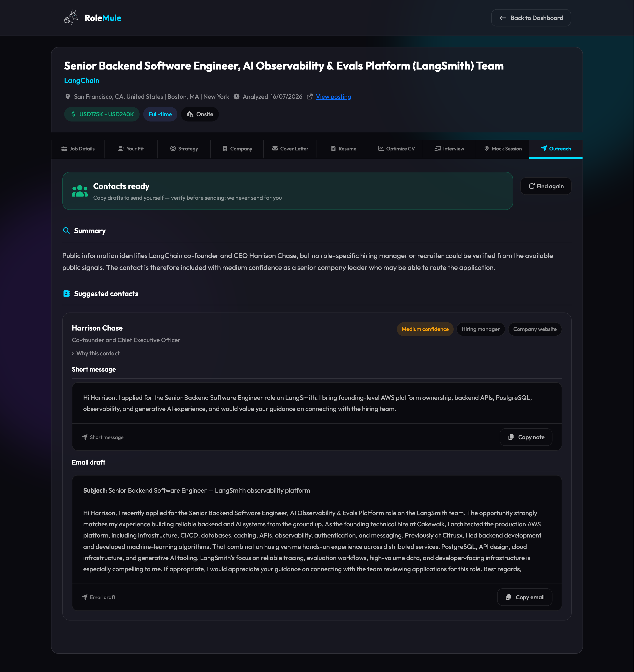Open the Mock Session tab
This screenshot has height=672, width=634.
coord(503,149)
